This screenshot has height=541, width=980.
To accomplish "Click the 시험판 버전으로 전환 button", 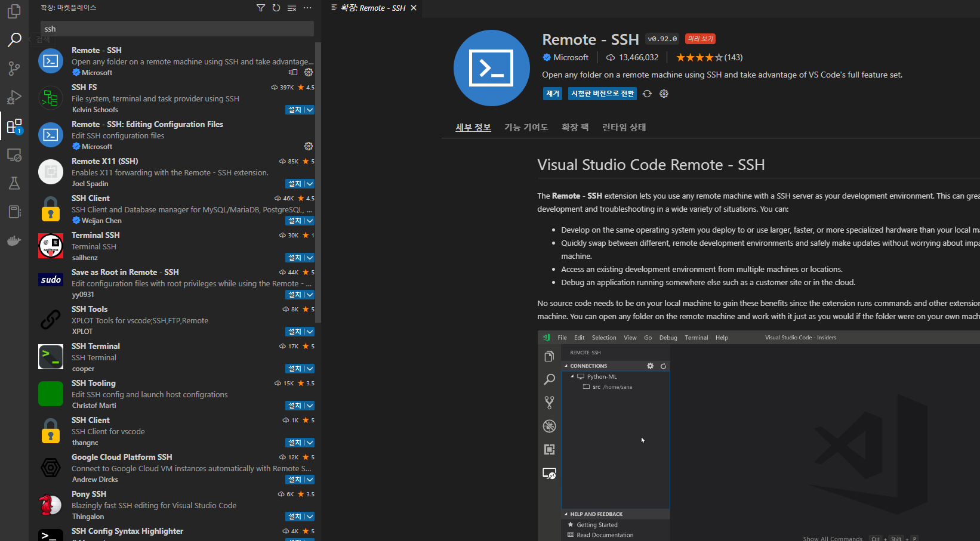I will point(603,94).
